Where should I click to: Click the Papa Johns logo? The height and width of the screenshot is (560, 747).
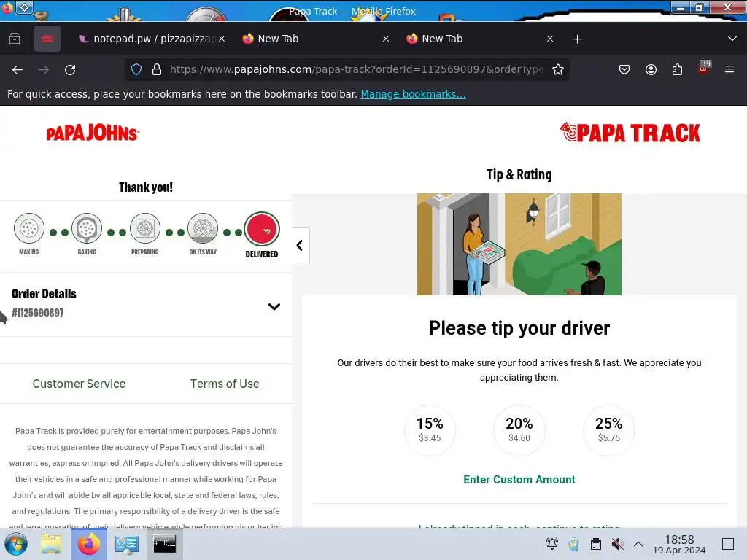pos(93,133)
